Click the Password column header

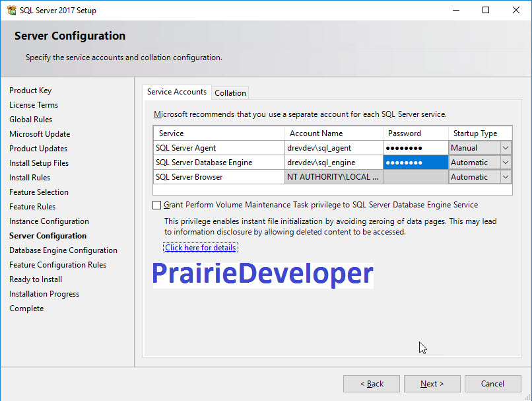pyautogui.click(x=416, y=133)
